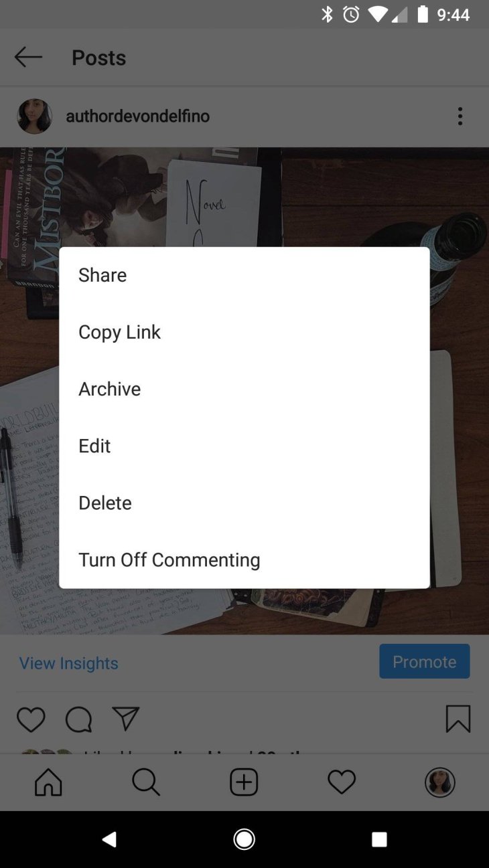Tap the authordevondelfino profile picture
The height and width of the screenshot is (868, 489).
click(35, 116)
